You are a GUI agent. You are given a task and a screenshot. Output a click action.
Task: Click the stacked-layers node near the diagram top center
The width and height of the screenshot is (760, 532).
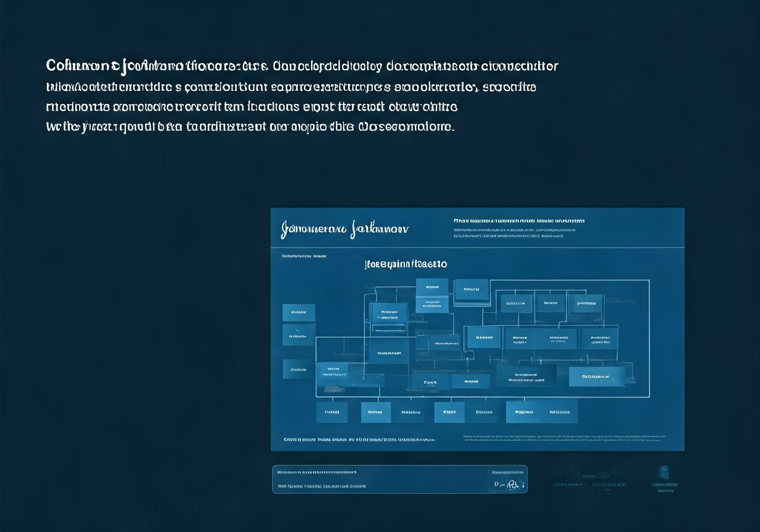click(x=471, y=289)
